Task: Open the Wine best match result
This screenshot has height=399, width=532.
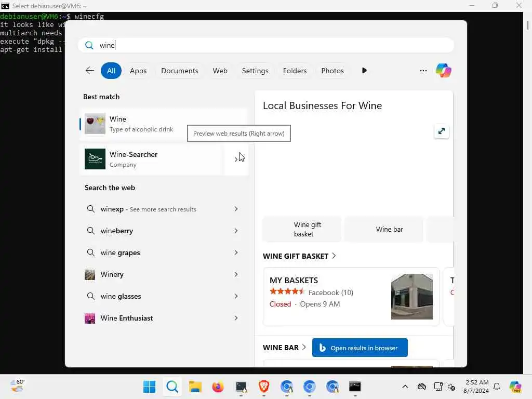Action: [x=164, y=124]
